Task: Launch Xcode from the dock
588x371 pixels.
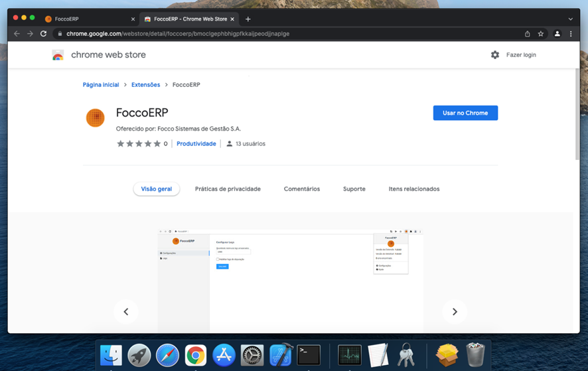Action: tap(281, 355)
